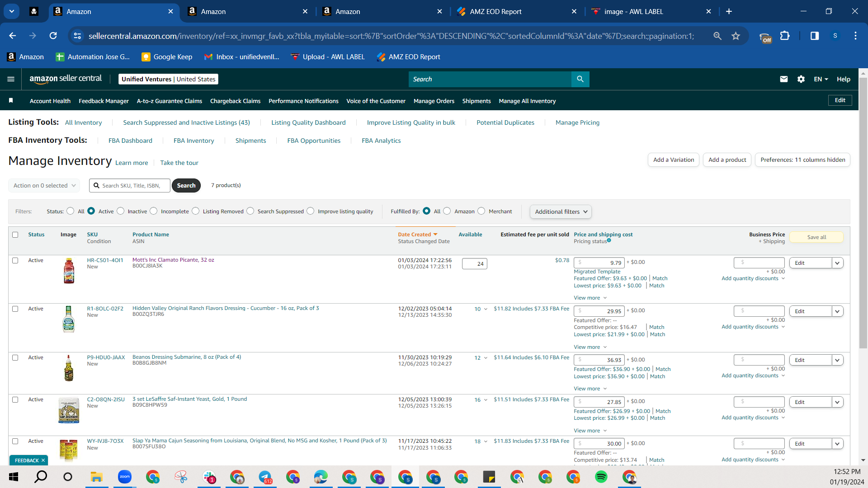Open the browser extensions puzzle icon

[785, 36]
